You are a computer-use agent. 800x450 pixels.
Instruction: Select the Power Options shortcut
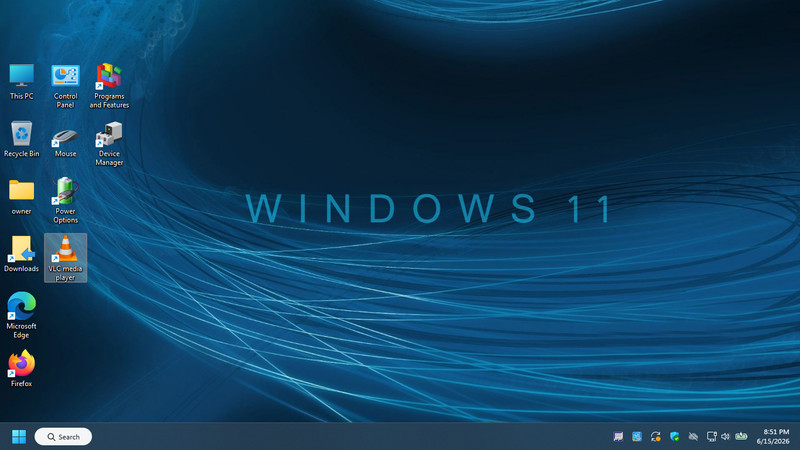[65, 201]
